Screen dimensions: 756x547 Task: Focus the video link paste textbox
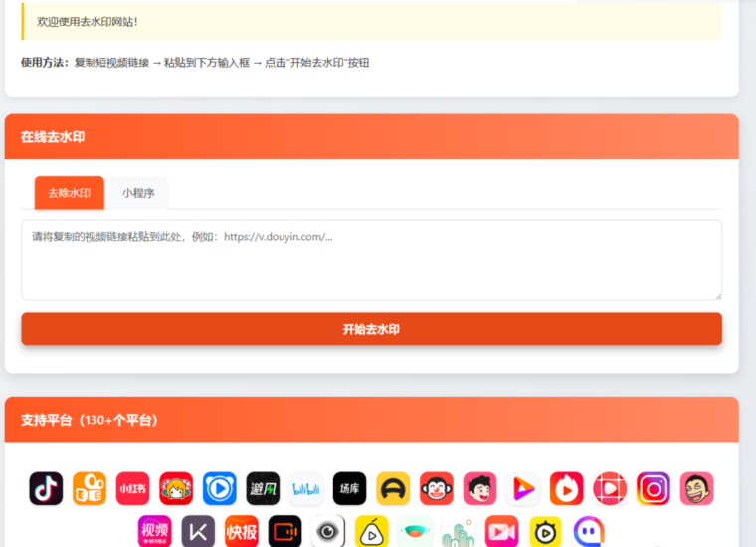[371, 261]
